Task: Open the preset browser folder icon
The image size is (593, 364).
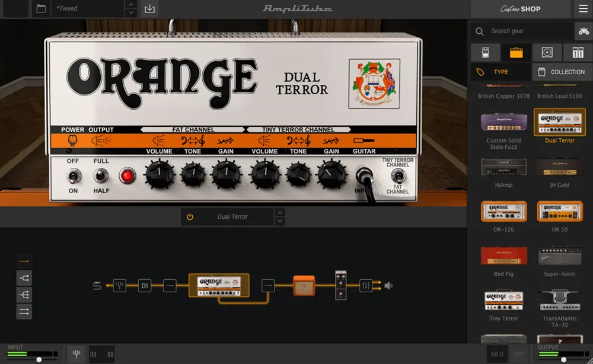Action: [x=41, y=8]
